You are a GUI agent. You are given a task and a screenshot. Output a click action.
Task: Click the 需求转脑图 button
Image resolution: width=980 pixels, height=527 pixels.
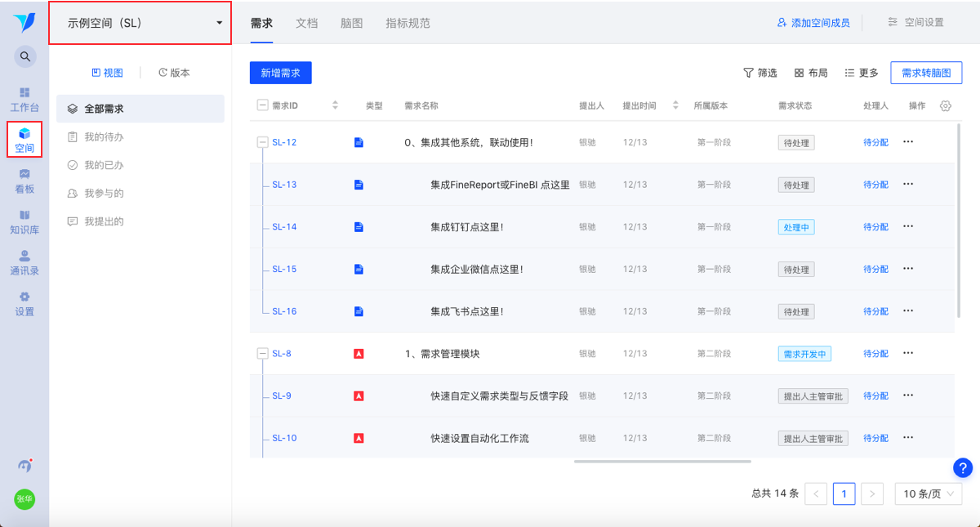(x=926, y=73)
